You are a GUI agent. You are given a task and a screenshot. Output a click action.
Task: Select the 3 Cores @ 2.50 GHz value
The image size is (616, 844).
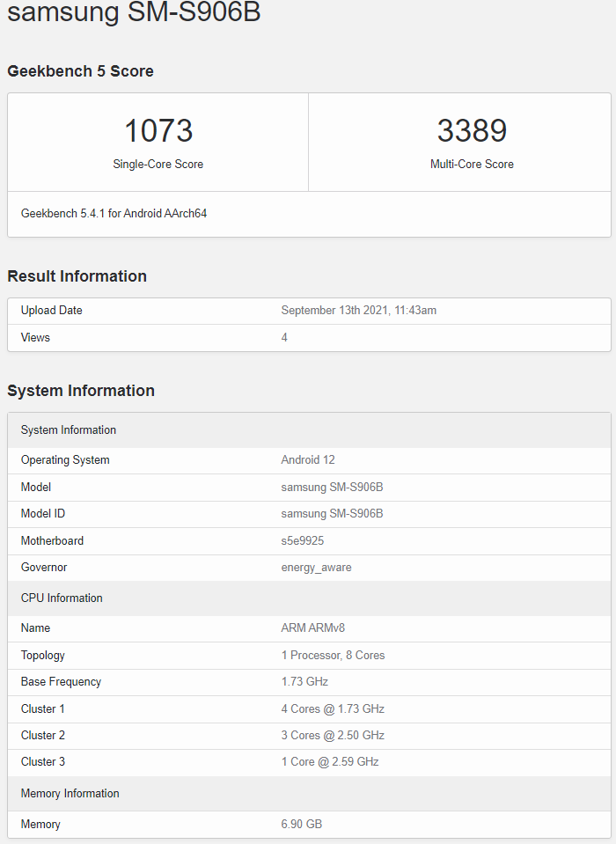[x=333, y=735]
